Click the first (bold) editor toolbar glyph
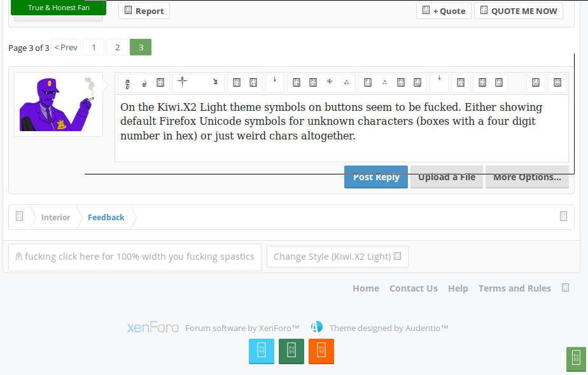 point(127,84)
